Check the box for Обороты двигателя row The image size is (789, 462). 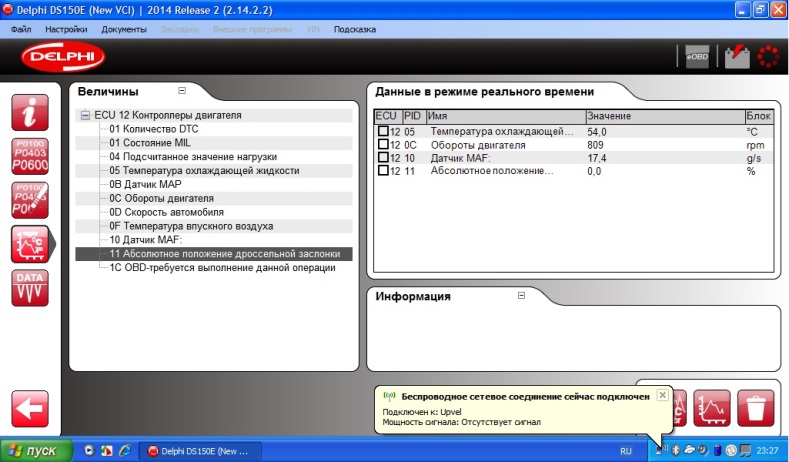point(383,144)
